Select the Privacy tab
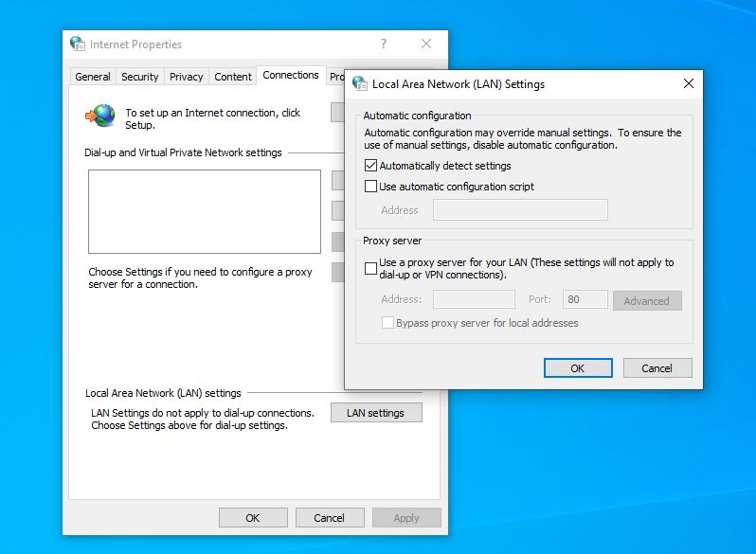Viewport: 756px width, 554px height. tap(187, 77)
